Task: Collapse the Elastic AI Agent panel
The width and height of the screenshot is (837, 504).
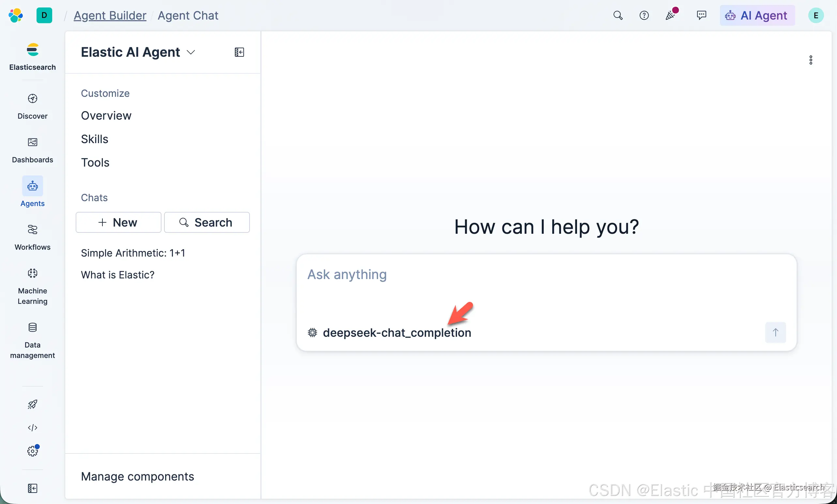Action: coord(239,52)
